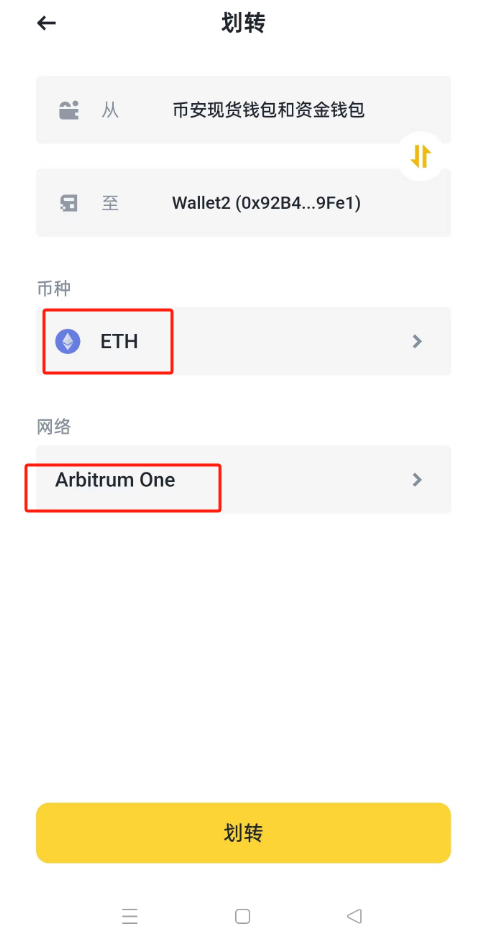Viewport: 486px width, 938px height.
Task: Click the 至 label
Action: click(x=110, y=203)
